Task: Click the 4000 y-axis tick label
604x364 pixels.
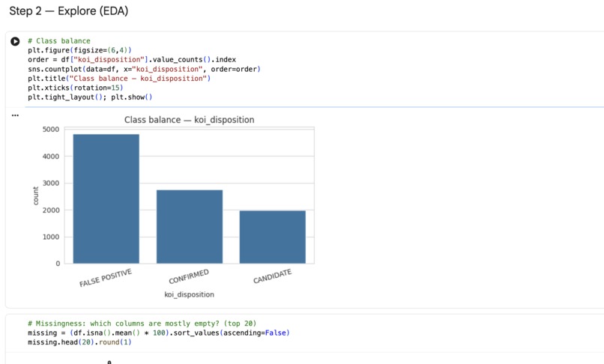Action: 51,157
